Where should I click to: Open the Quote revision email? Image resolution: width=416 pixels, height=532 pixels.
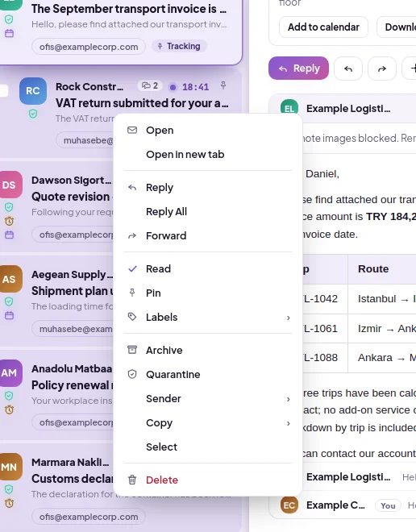pos(71,197)
